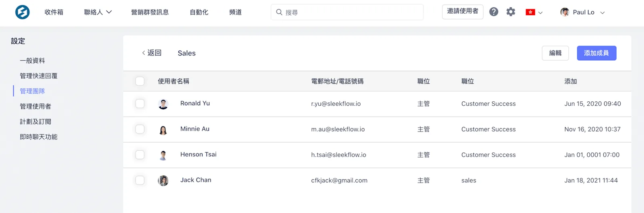Click the Hong Kong flag language icon
Image resolution: width=644 pixels, height=213 pixels.
click(x=530, y=12)
